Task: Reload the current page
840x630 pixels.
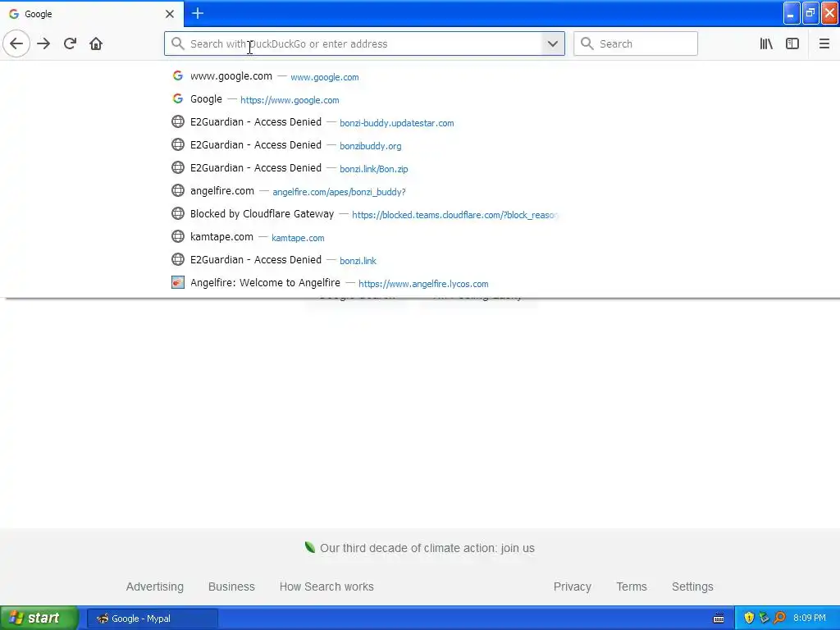Action: (x=70, y=43)
